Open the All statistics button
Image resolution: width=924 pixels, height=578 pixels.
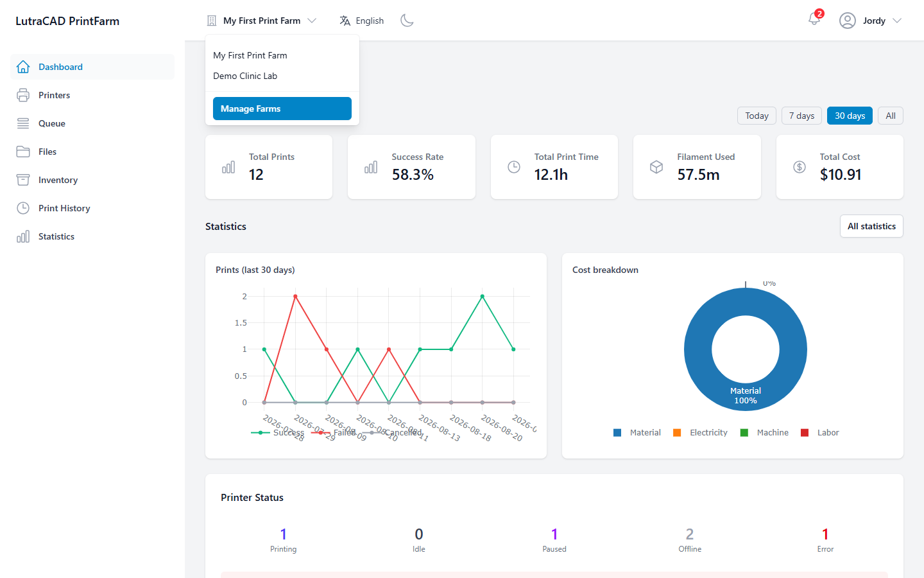871,226
